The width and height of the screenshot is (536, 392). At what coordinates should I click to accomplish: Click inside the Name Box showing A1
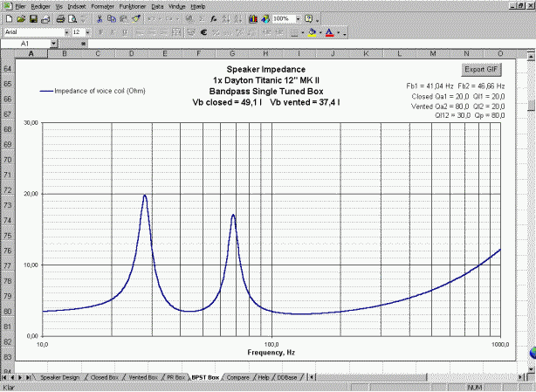pyautogui.click(x=25, y=44)
